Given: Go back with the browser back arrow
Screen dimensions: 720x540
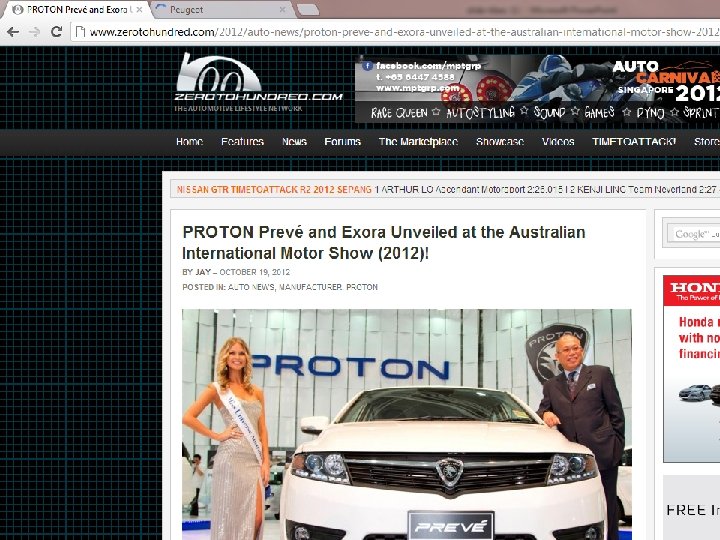Looking at the screenshot, I should click(13, 32).
